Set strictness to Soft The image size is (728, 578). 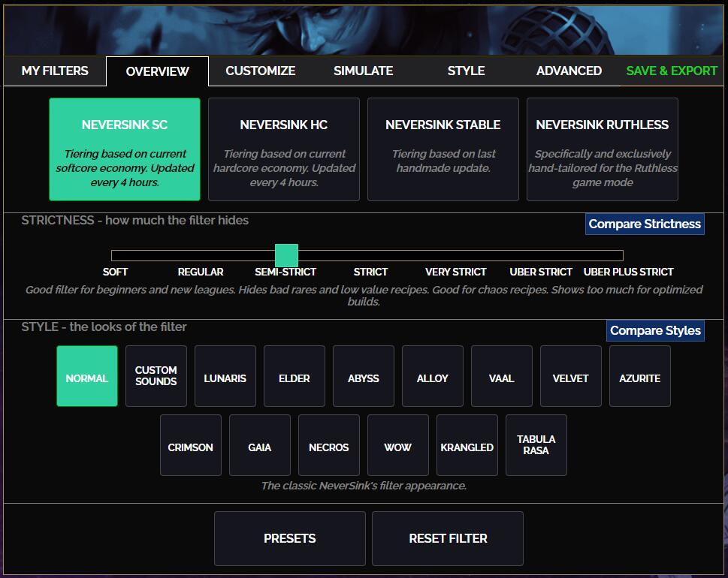pyautogui.click(x=115, y=272)
